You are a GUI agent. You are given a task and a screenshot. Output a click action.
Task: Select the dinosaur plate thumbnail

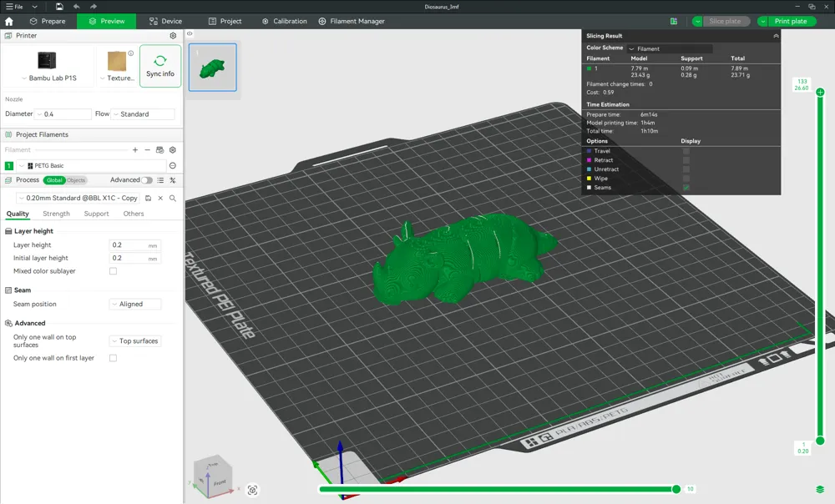coord(212,68)
